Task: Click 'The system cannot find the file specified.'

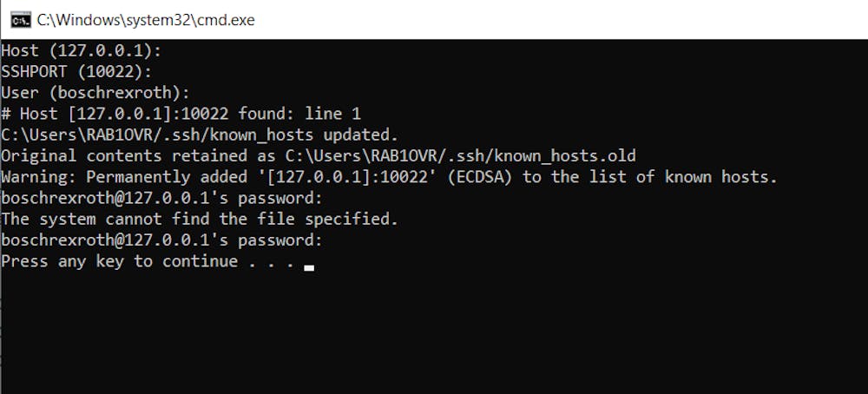Action: tap(200, 220)
